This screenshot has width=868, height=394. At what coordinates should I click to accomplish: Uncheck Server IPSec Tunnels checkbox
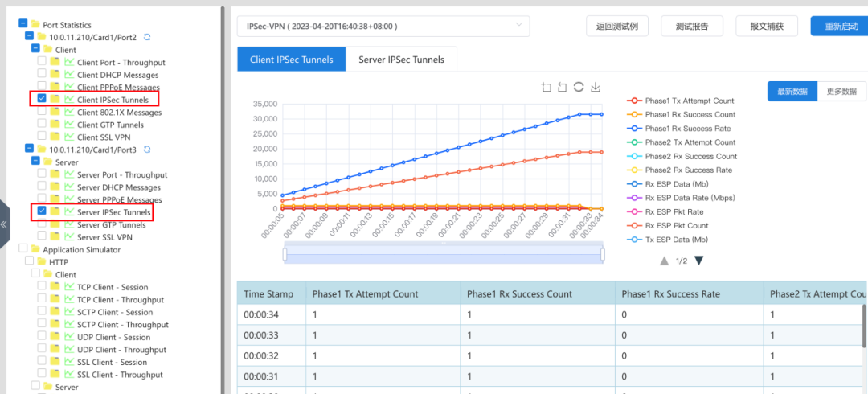point(42,211)
